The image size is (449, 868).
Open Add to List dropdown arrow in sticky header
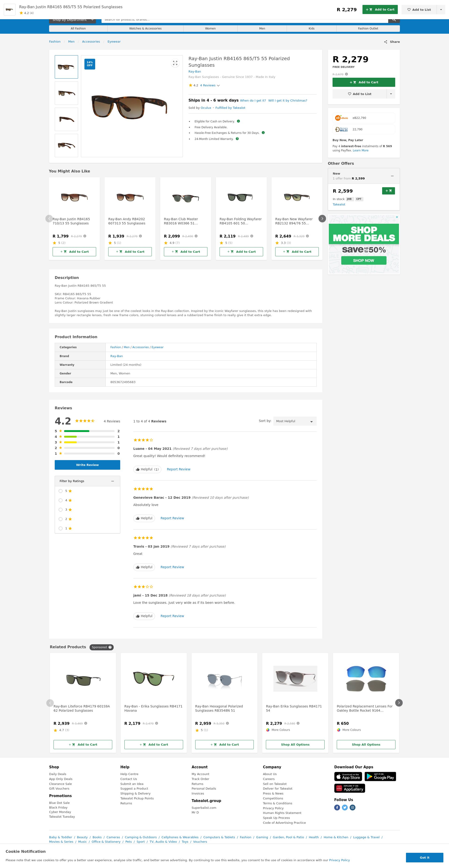(x=441, y=10)
